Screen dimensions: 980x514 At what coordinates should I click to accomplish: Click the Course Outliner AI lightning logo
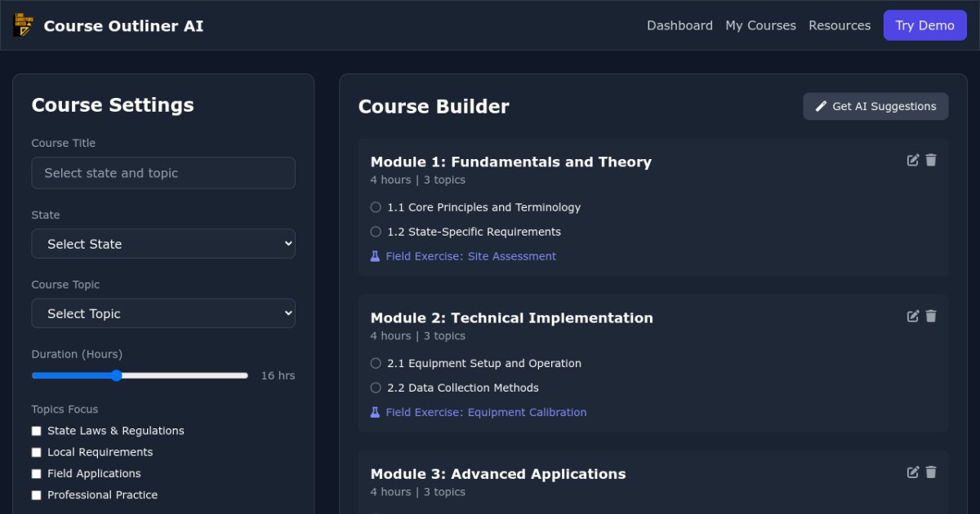[23, 24]
